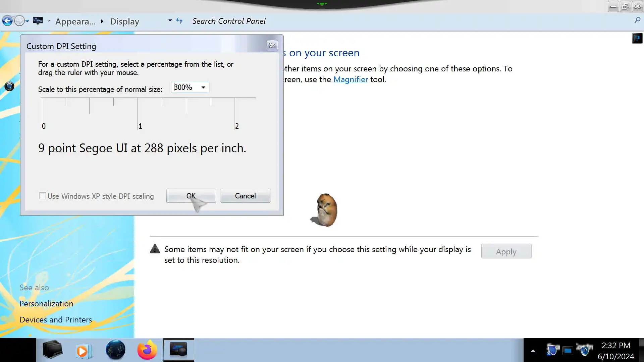Viewport: 644px width, 362px height.
Task: Open recent pages dropdown beside forward button
Action: click(28, 21)
